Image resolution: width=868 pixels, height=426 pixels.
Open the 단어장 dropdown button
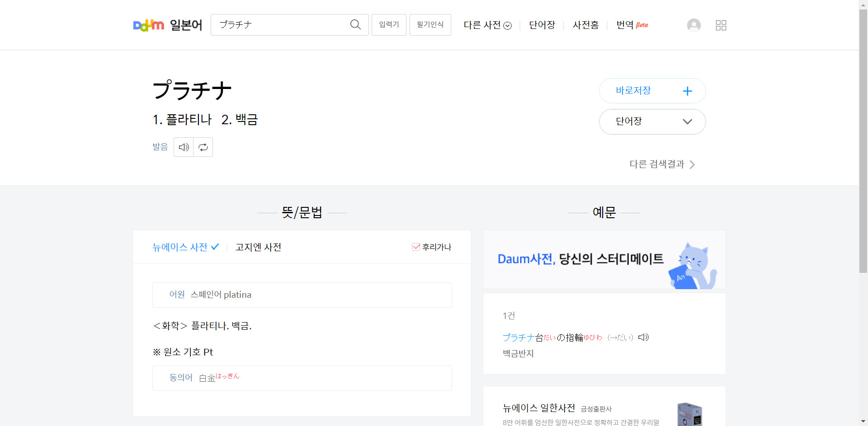click(x=652, y=122)
